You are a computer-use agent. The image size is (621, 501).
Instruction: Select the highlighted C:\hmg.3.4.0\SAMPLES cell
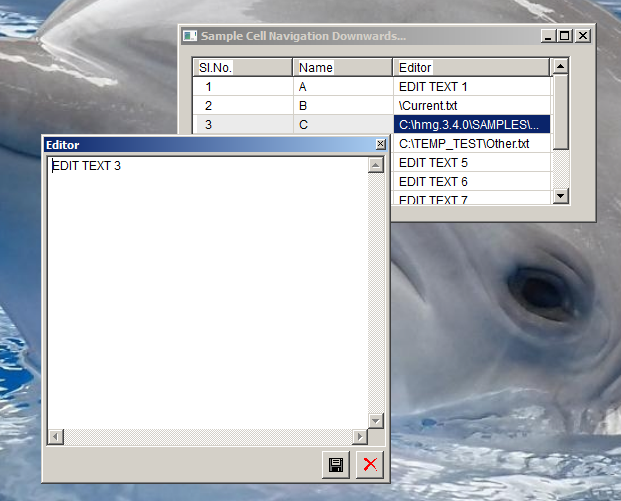(x=472, y=124)
